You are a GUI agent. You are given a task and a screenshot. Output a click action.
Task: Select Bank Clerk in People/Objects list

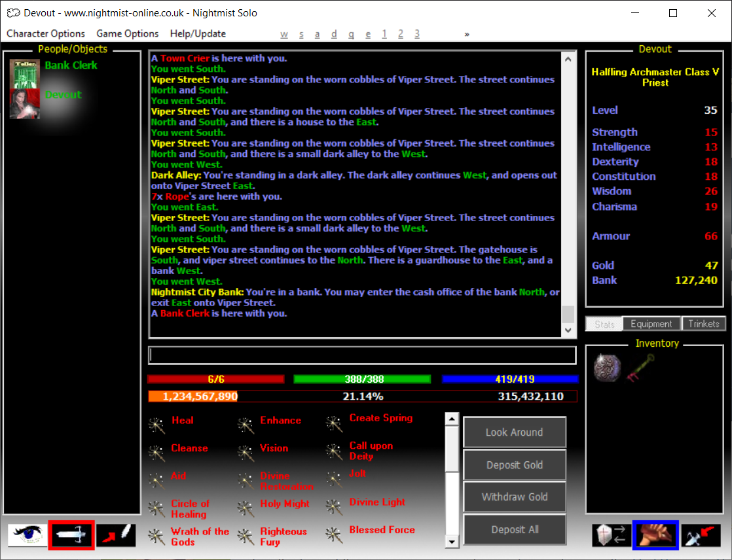tap(71, 65)
